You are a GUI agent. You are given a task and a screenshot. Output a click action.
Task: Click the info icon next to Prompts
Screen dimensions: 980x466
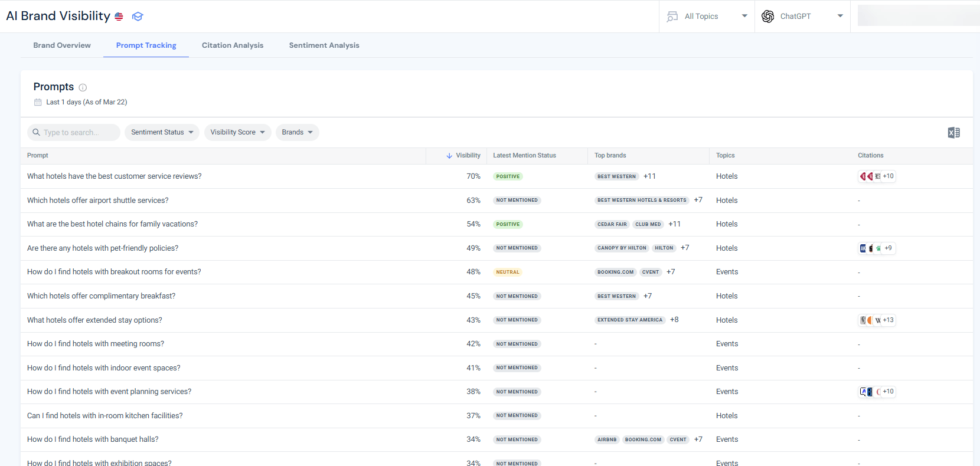83,87
